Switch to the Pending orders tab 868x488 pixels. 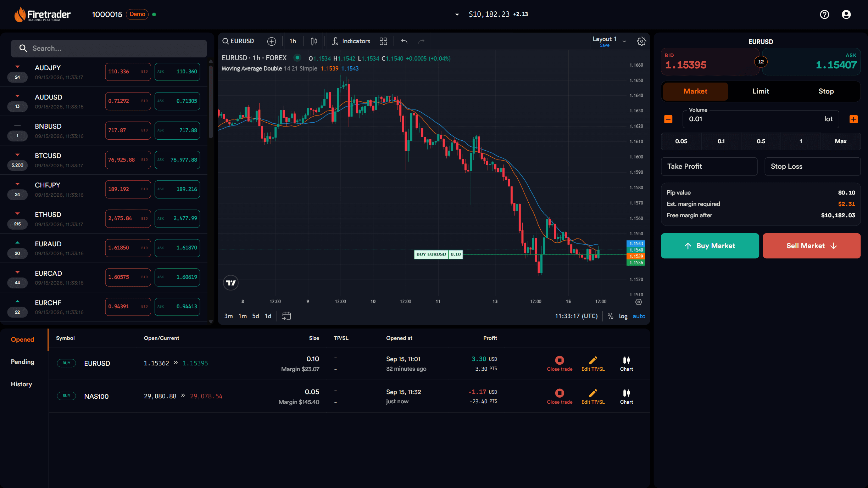coord(23,362)
